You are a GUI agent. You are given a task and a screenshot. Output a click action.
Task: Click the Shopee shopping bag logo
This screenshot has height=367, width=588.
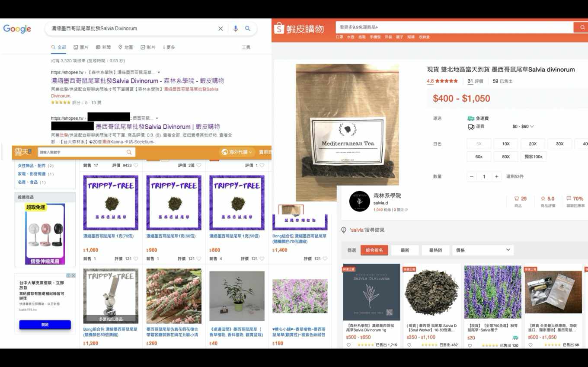click(279, 29)
